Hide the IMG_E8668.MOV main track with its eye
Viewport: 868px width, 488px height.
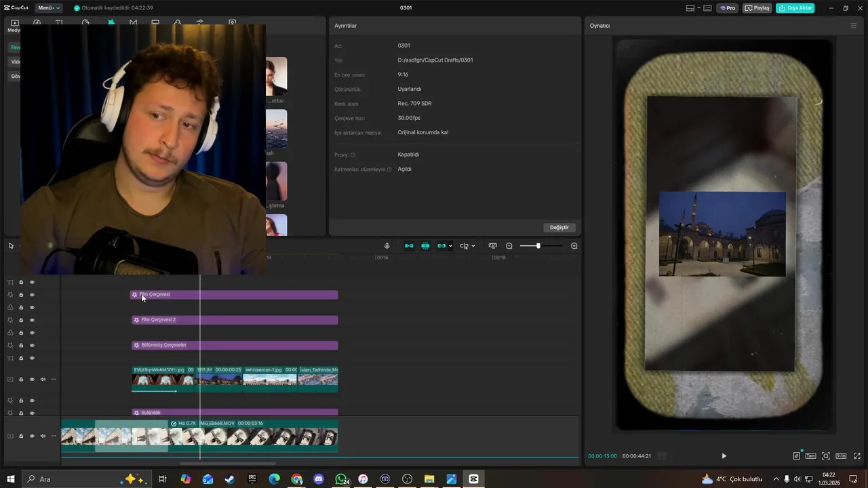pos(32,436)
